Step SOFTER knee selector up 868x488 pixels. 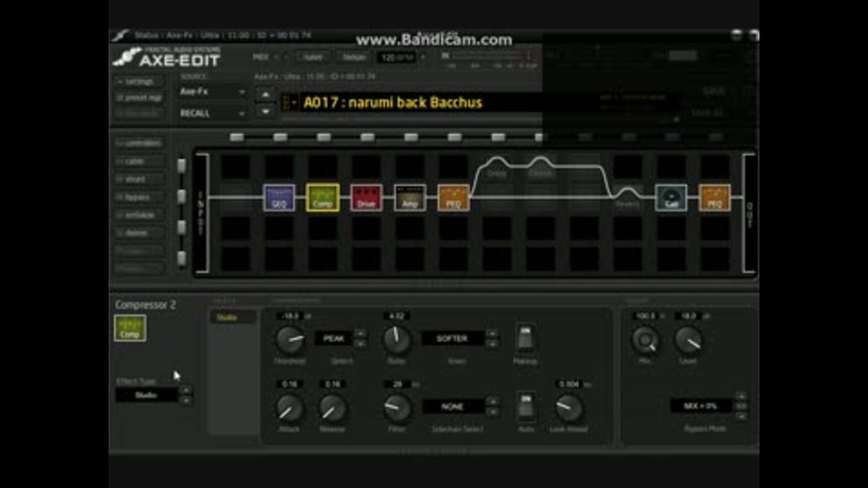[492, 333]
